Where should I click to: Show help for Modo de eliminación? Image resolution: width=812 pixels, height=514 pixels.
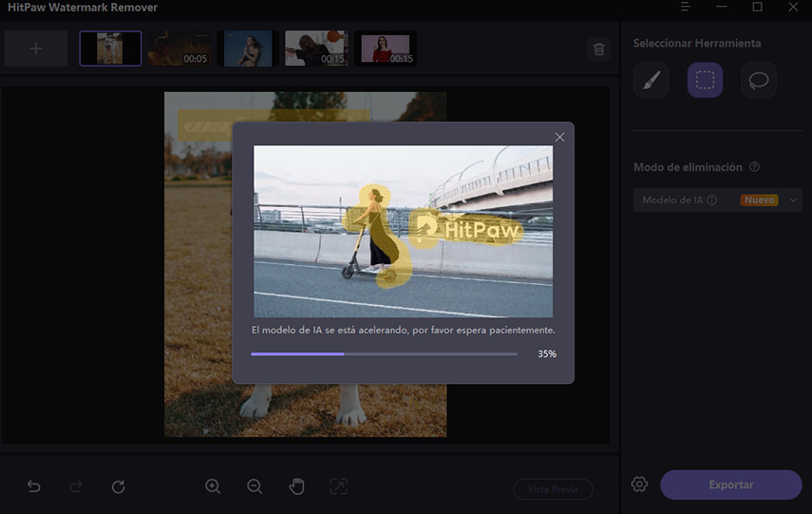[x=754, y=167]
